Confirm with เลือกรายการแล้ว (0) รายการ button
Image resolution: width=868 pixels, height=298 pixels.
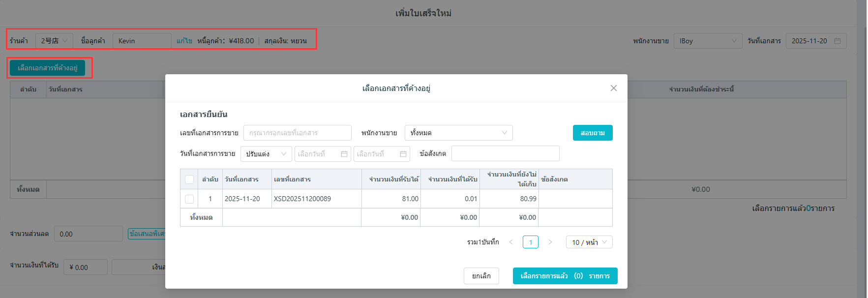pyautogui.click(x=565, y=276)
